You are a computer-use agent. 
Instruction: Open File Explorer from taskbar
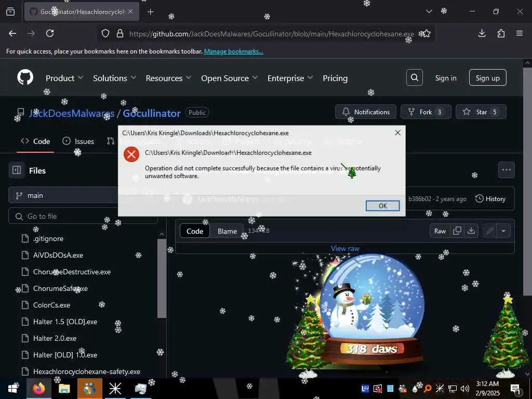[x=64, y=389]
